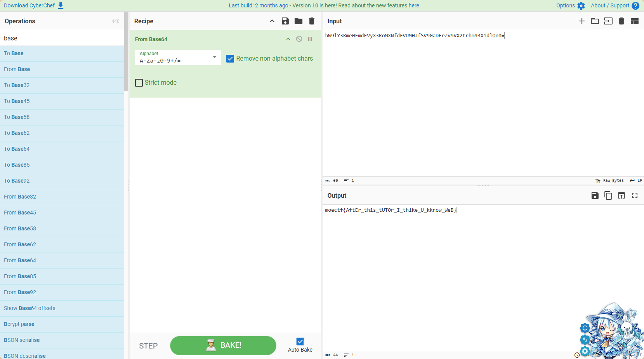Enable Strict mode checkbox

[x=139, y=83]
